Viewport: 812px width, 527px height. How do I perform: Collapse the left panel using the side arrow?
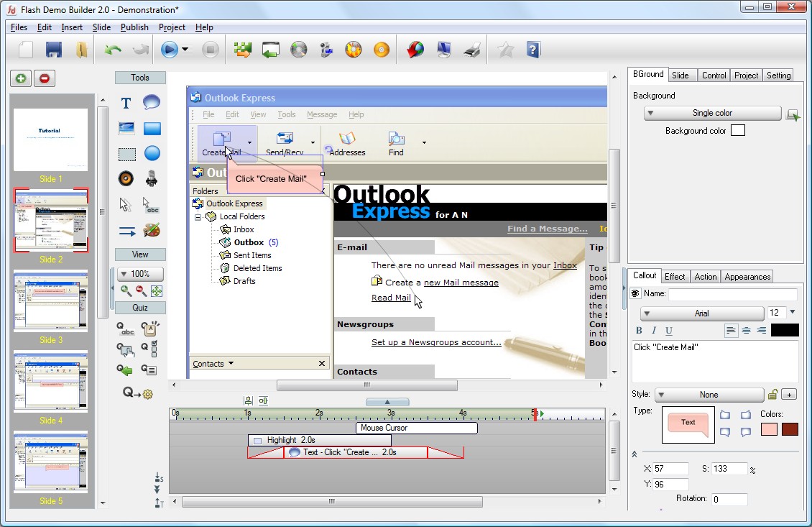[111, 288]
